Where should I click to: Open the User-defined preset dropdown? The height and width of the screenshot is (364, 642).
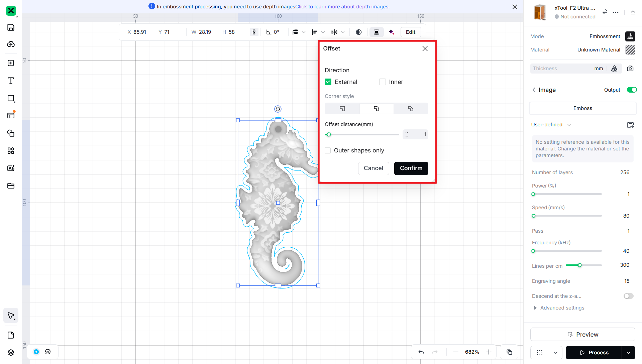click(551, 125)
